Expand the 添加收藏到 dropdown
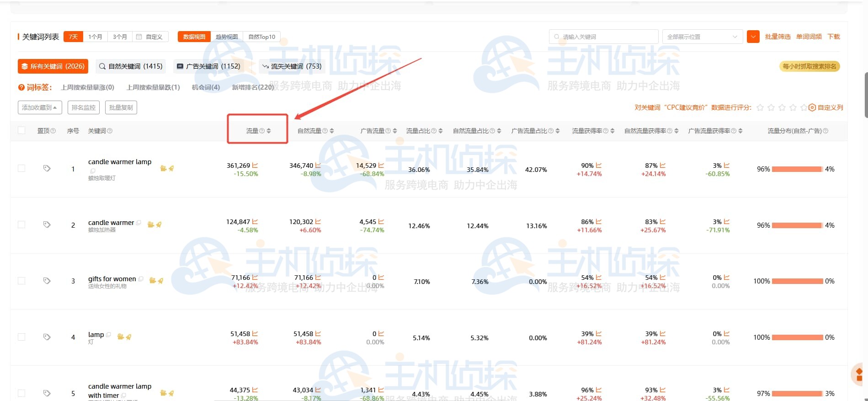The width and height of the screenshot is (868, 401). pos(40,107)
